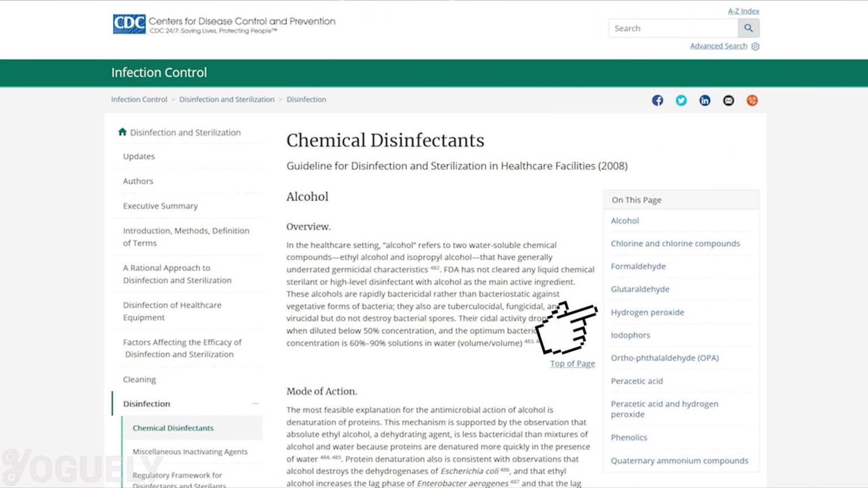The height and width of the screenshot is (488, 868).
Task: Open Miscellaneous Inactivating Agents sidebar item
Action: point(190,452)
